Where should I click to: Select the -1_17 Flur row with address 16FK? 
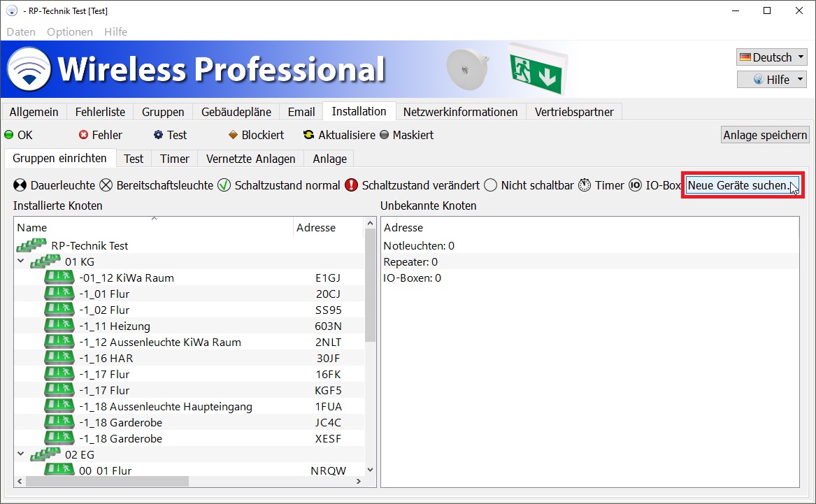tap(189, 374)
